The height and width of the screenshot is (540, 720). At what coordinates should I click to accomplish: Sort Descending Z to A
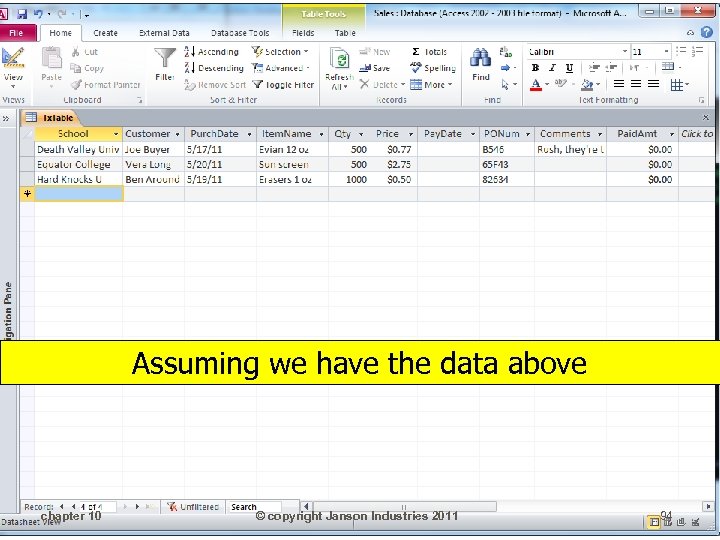[x=214, y=68]
